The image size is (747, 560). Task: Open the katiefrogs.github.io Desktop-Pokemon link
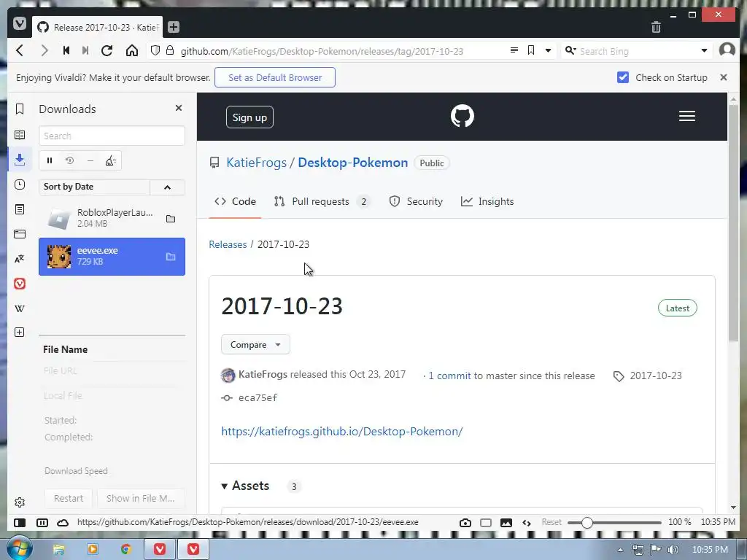pyautogui.click(x=341, y=432)
